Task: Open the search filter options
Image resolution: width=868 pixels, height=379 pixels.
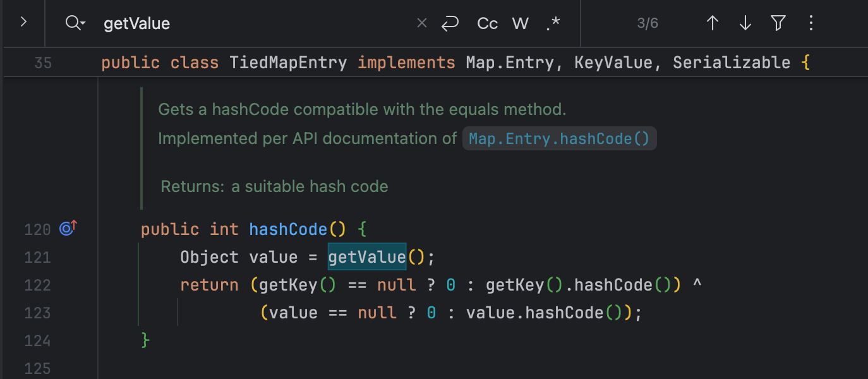Action: pos(778,23)
